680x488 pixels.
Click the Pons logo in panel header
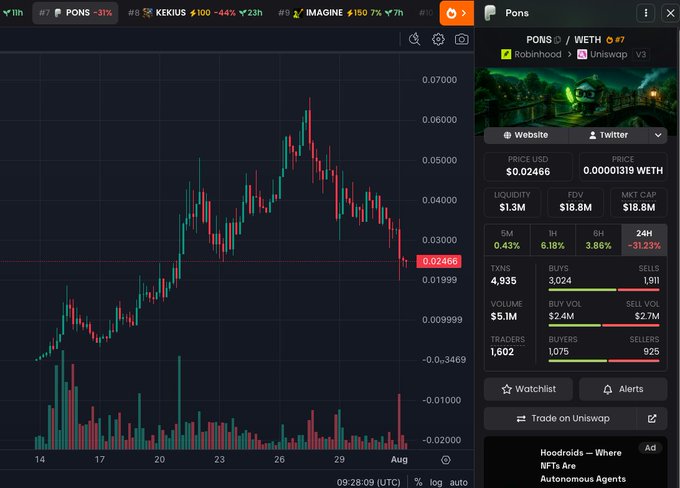pyautogui.click(x=490, y=13)
